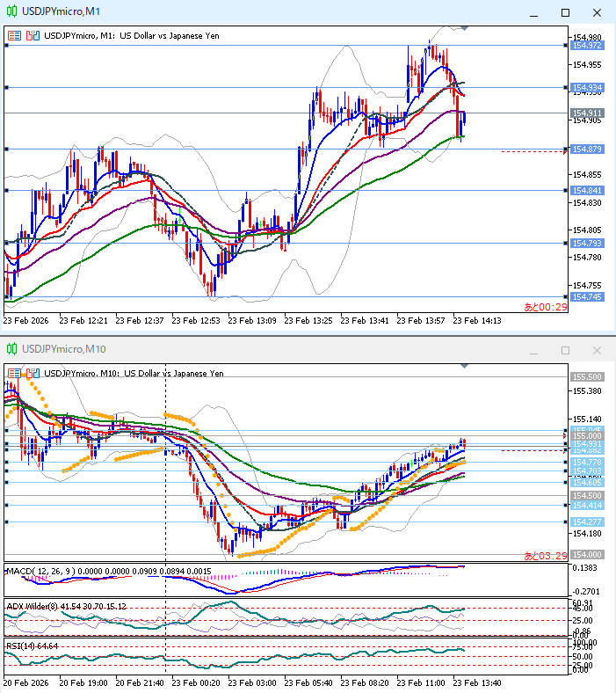Click the USDJPYmicro,M10 window title icon
The width and height of the screenshot is (616, 693).
click(x=10, y=349)
